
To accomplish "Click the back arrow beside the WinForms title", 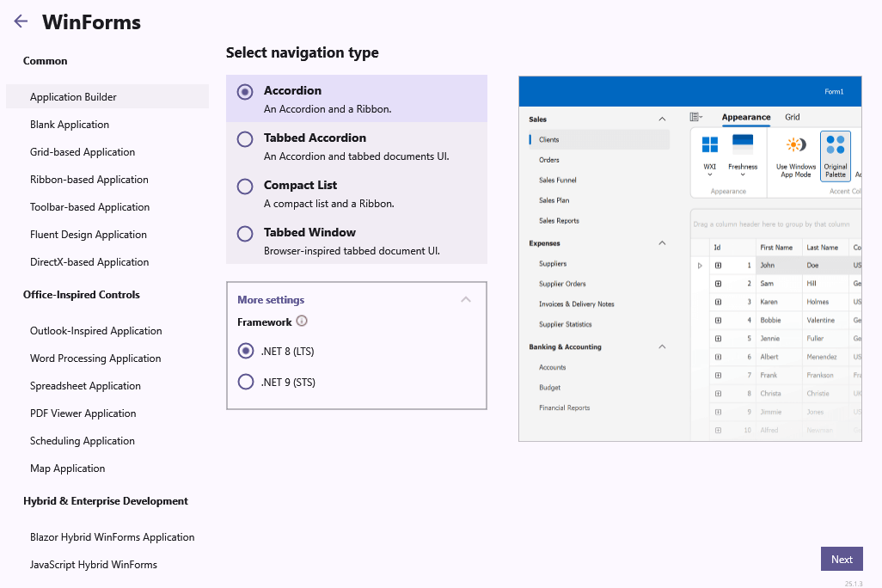I will pyautogui.click(x=20, y=21).
